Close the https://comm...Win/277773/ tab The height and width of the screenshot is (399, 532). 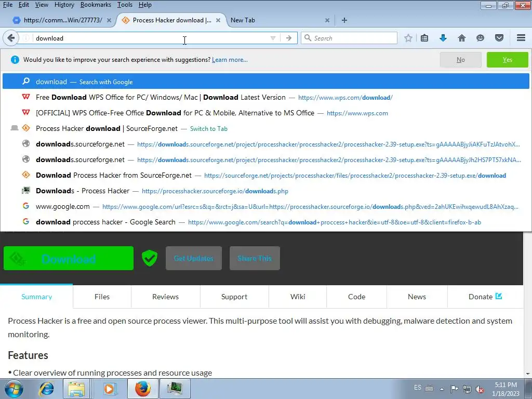(109, 20)
